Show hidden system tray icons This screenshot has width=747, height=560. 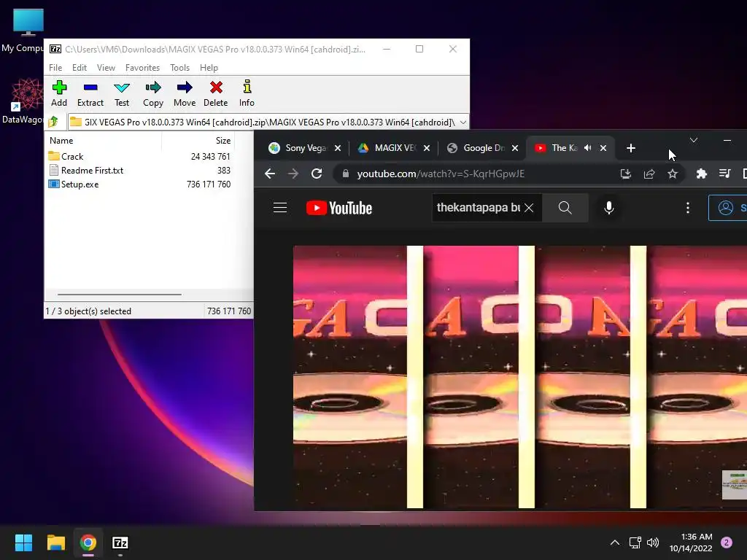coord(615,542)
